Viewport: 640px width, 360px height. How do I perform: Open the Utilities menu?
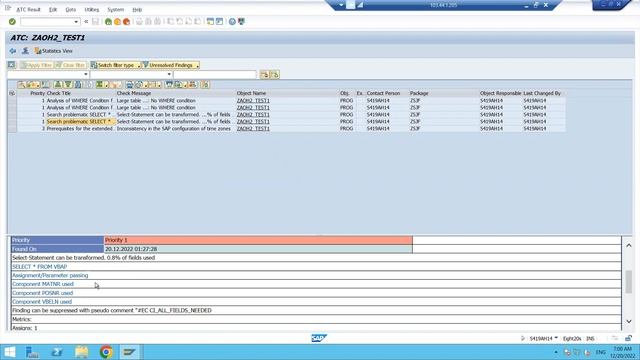92,9
